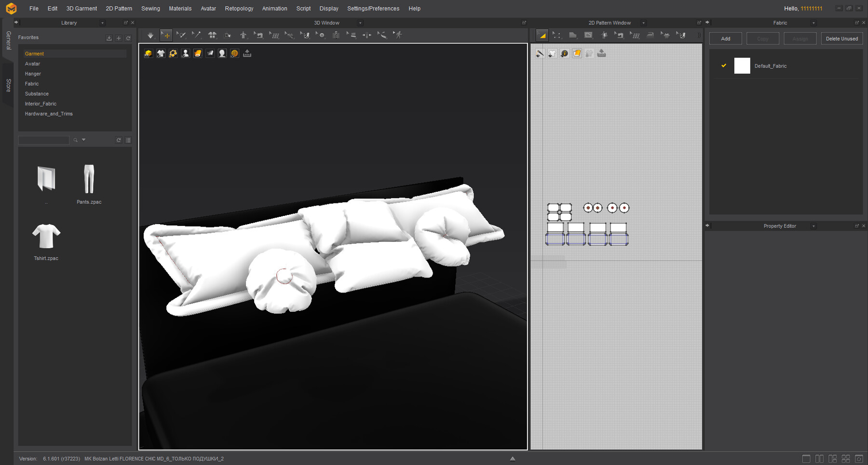Activate the Transform Pattern tool in 2D window
The image size is (868, 465).
point(542,35)
